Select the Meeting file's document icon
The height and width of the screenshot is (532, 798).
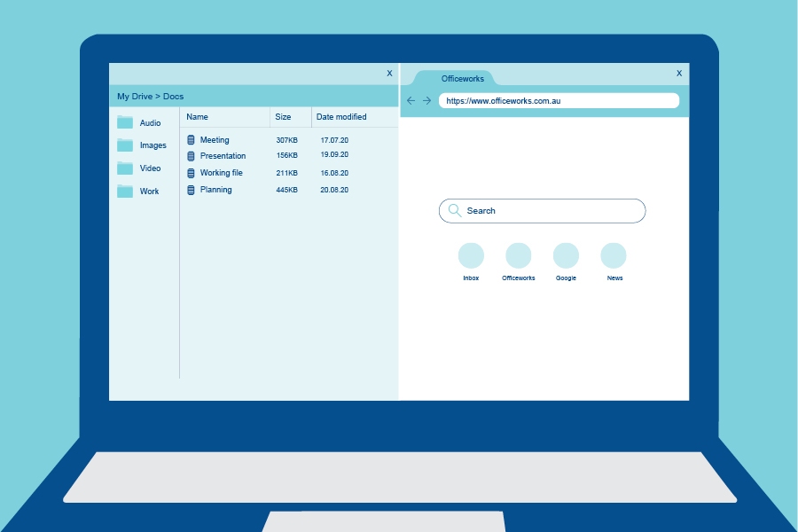pos(191,139)
